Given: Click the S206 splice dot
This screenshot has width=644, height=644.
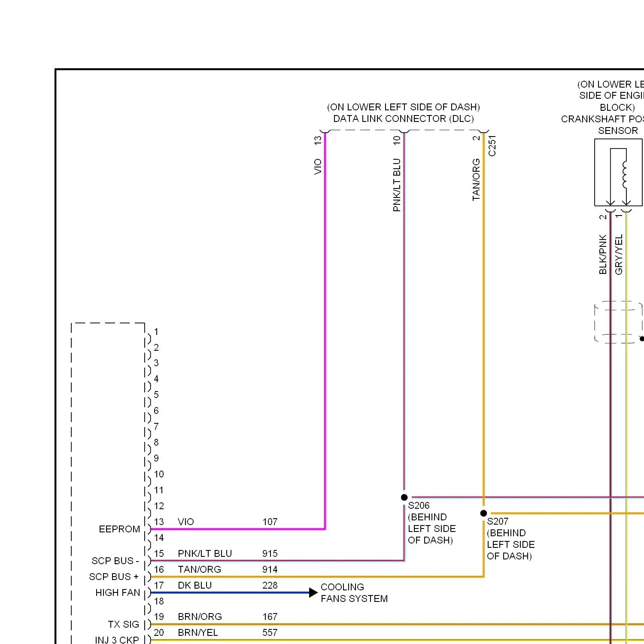Looking at the screenshot, I should (404, 497).
